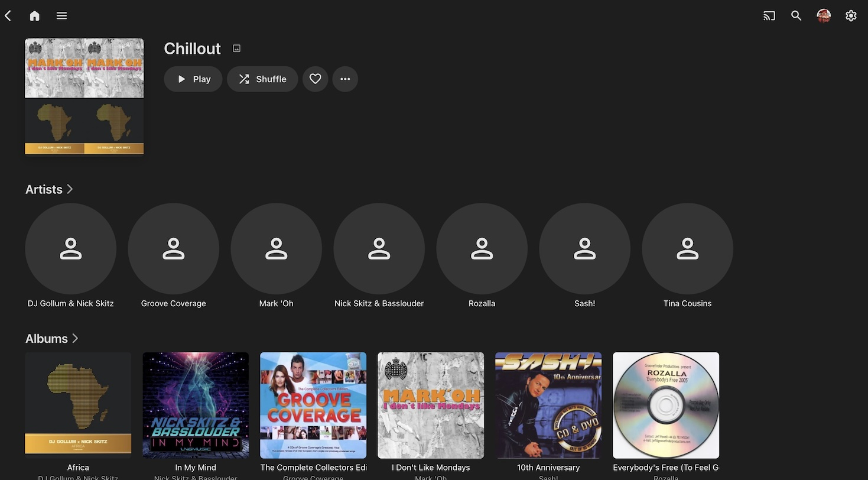Open the Home screen
Screen dimensions: 868x480
pyautogui.click(x=34, y=16)
